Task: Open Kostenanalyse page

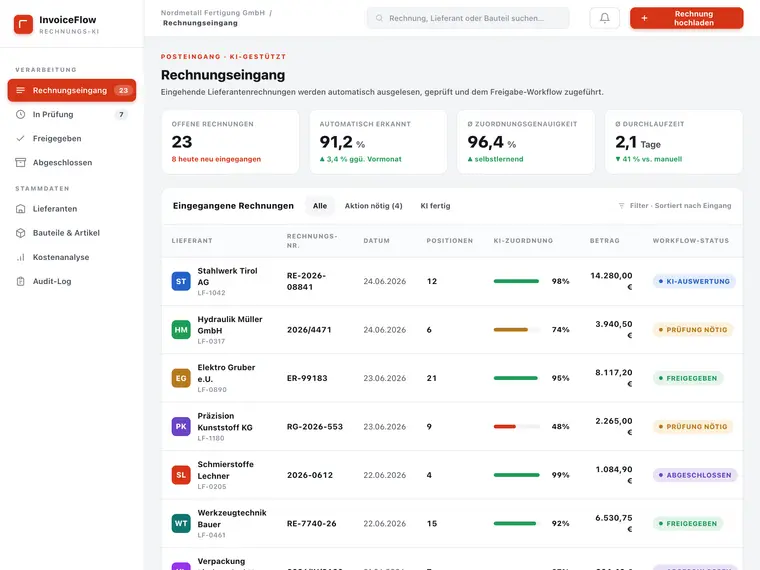Action: (x=72, y=257)
